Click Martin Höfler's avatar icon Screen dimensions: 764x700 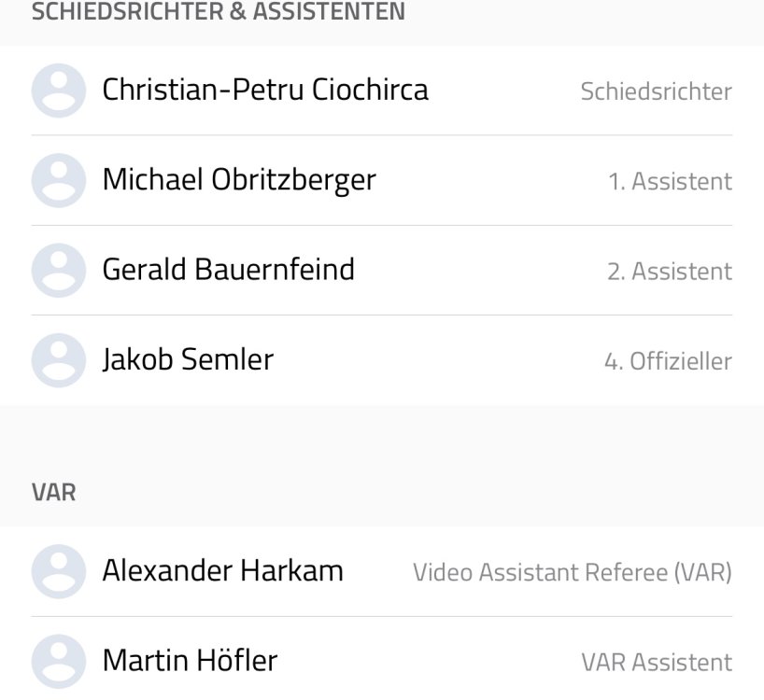59,662
